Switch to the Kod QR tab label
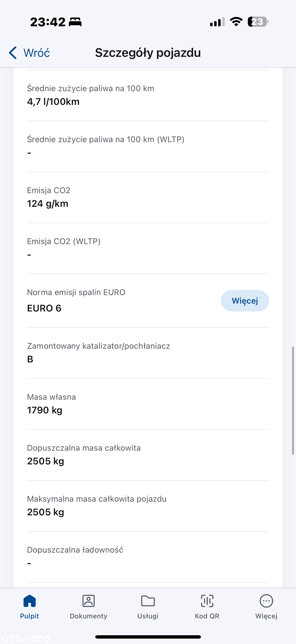 [x=207, y=616]
